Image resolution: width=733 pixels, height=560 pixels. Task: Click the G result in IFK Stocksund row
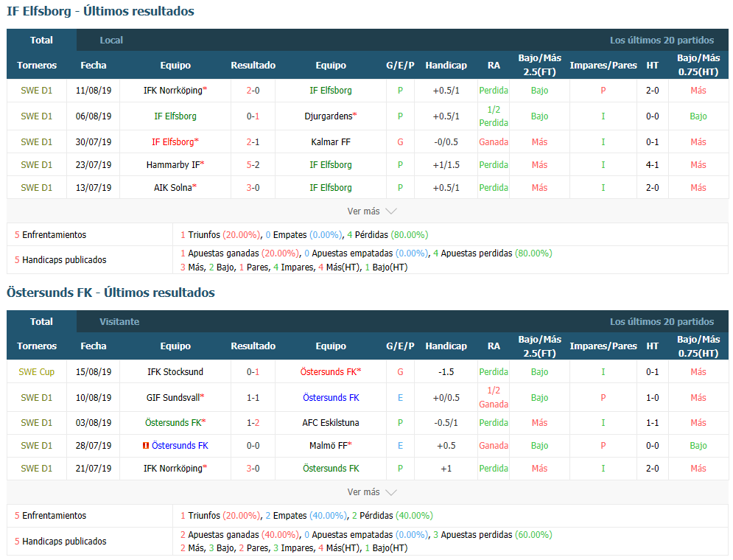point(400,372)
